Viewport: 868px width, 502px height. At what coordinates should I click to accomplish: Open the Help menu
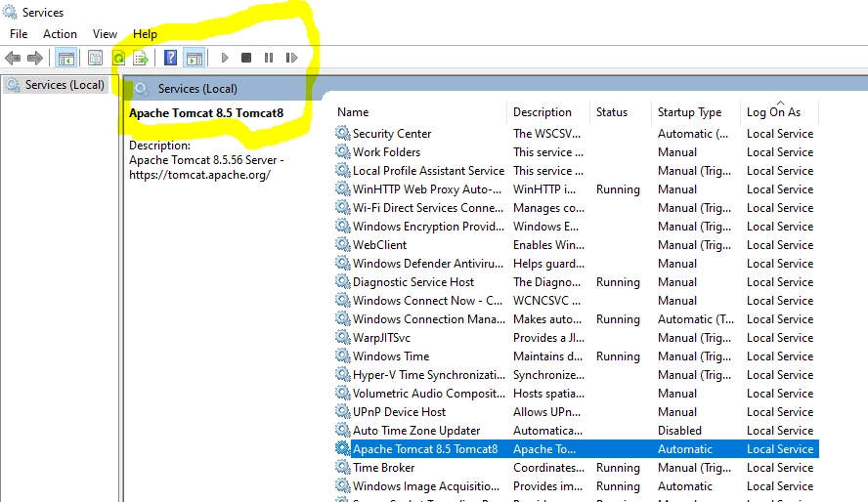pyautogui.click(x=145, y=34)
